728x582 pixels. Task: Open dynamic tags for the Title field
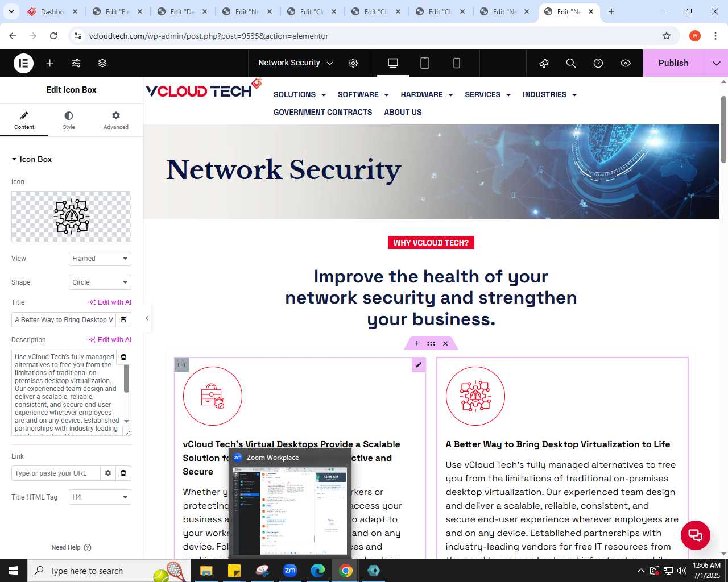point(123,320)
